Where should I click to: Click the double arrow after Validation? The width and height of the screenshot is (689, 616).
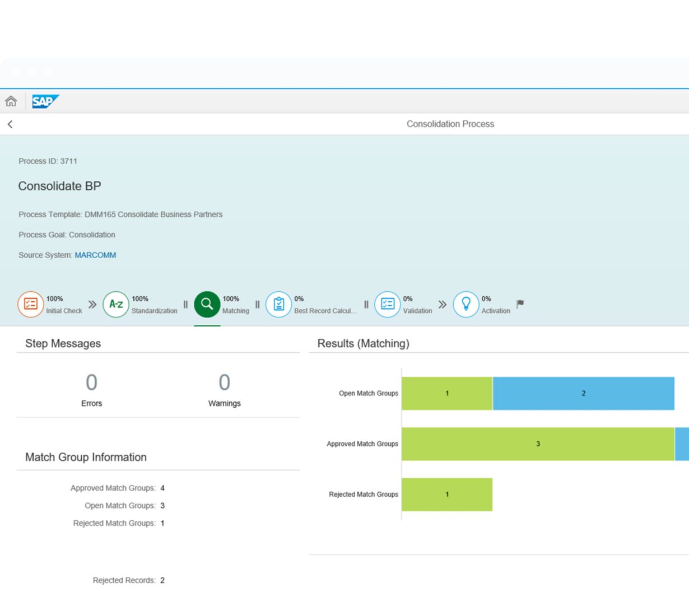(443, 304)
